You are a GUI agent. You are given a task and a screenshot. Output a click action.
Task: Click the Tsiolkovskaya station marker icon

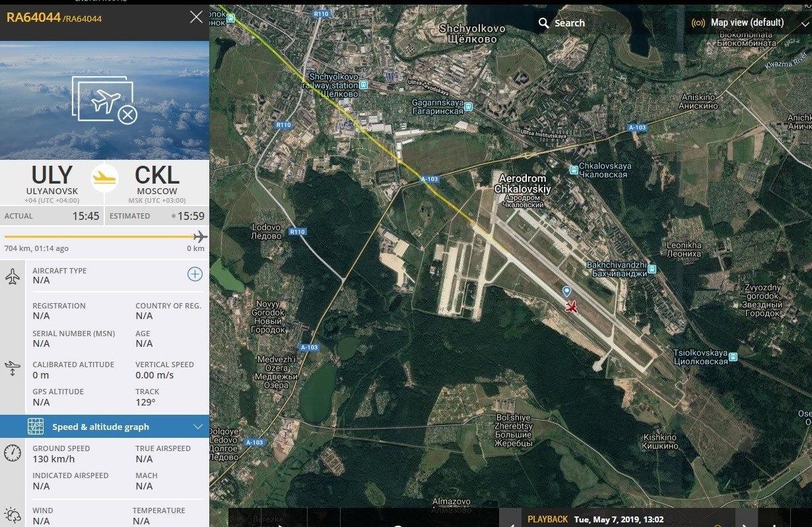(733, 357)
